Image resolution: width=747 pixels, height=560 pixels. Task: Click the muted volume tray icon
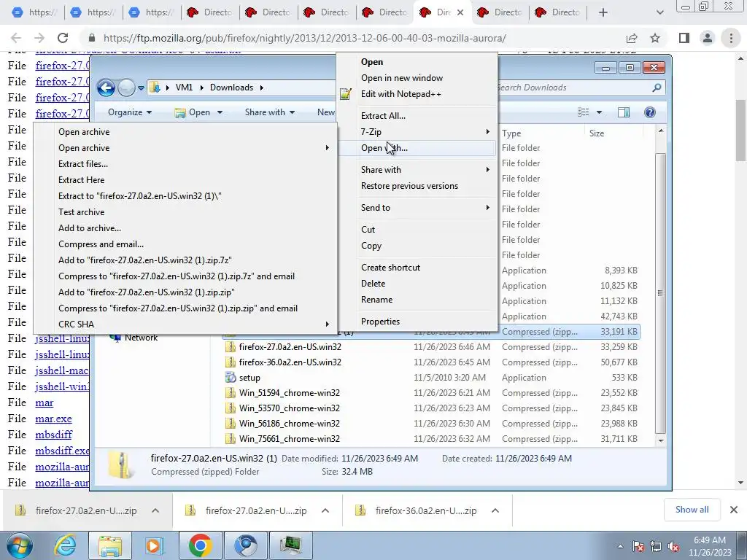tap(673, 547)
